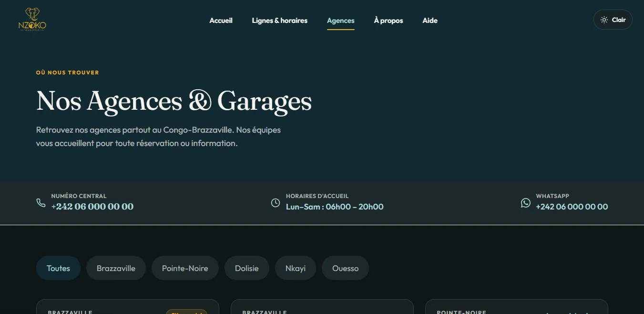Screen dimensions: 644x314
Task: Click the WHATSAPP label
Action: 552,196
